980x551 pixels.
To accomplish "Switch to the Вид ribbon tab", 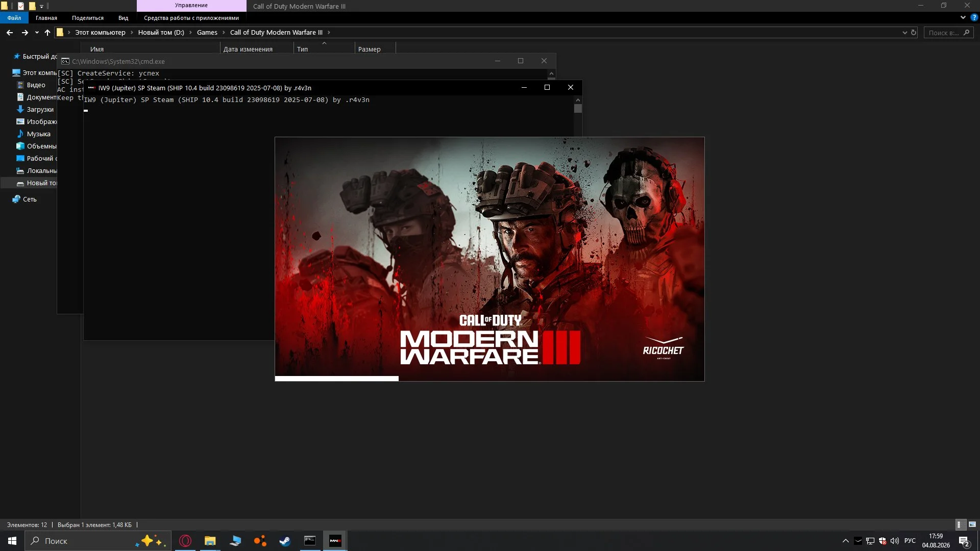I will pyautogui.click(x=124, y=18).
